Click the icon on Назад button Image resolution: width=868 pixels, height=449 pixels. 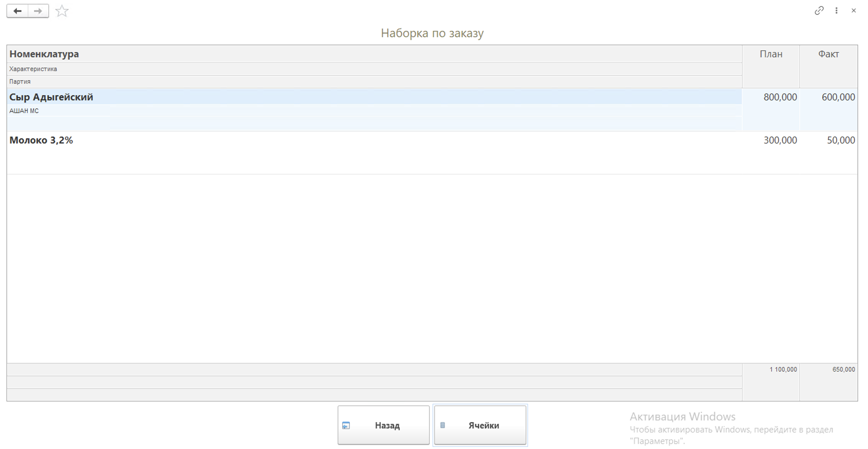pyautogui.click(x=346, y=425)
